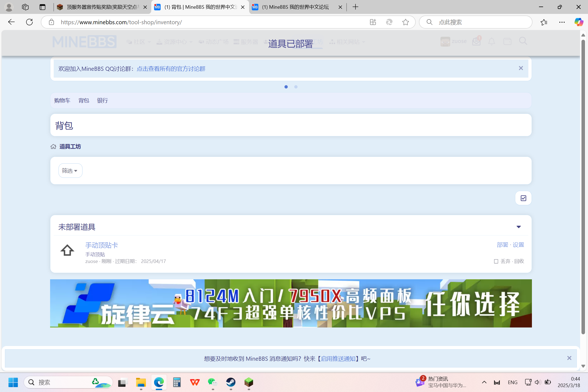
Task: Dismiss the push notification prompt bar
Action: (x=569, y=358)
